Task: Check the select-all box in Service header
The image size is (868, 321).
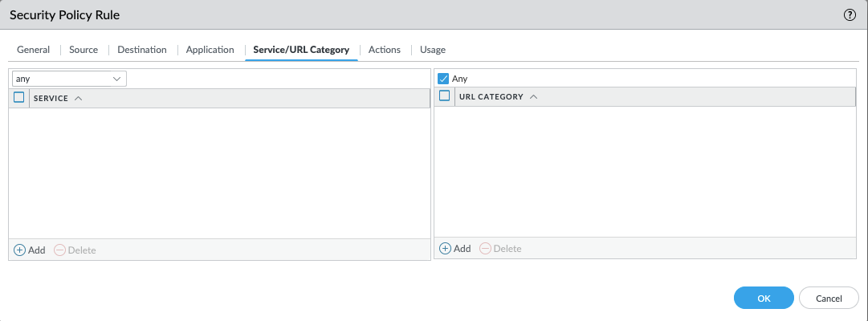Action: [19, 98]
